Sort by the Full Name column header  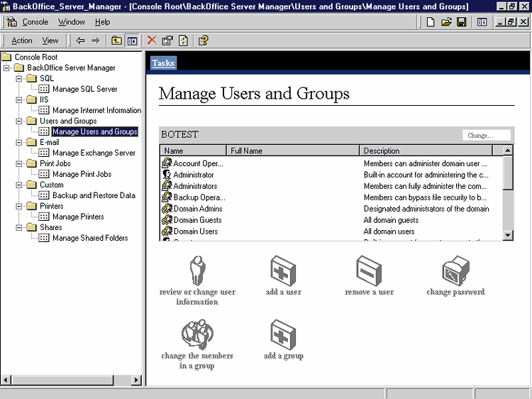click(292, 151)
